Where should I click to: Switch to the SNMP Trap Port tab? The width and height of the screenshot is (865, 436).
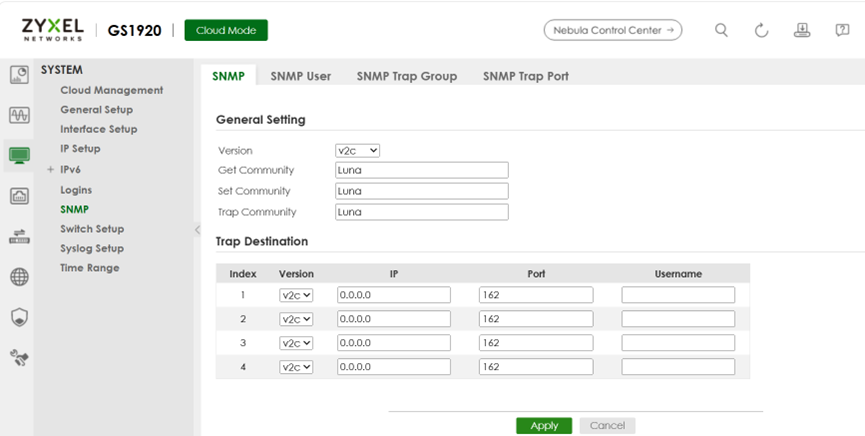[x=526, y=76]
